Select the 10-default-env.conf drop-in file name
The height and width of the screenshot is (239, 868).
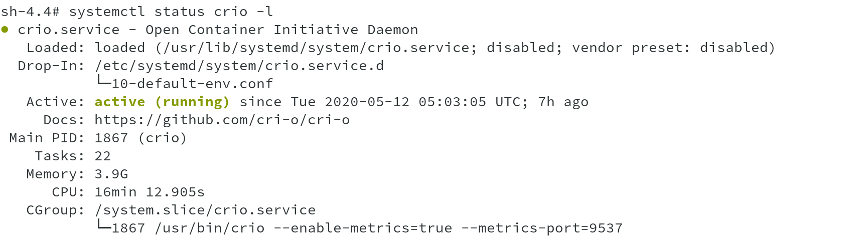pos(192,84)
